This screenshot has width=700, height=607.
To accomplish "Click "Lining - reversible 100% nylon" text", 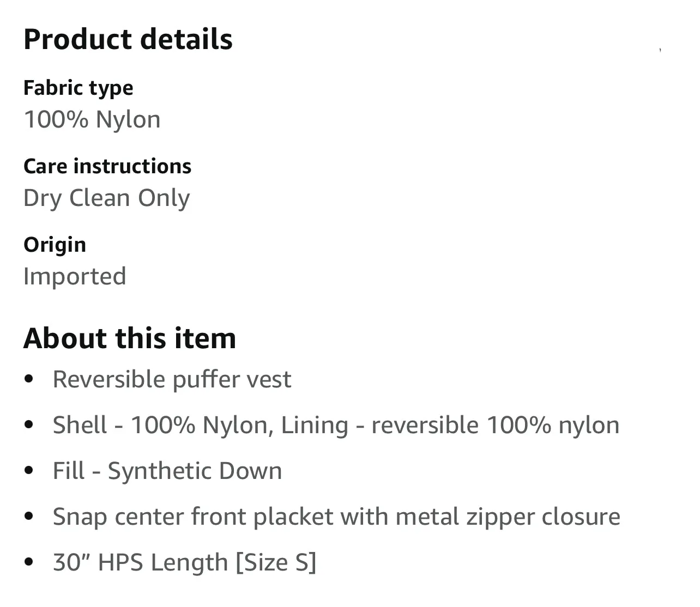I will click(450, 426).
